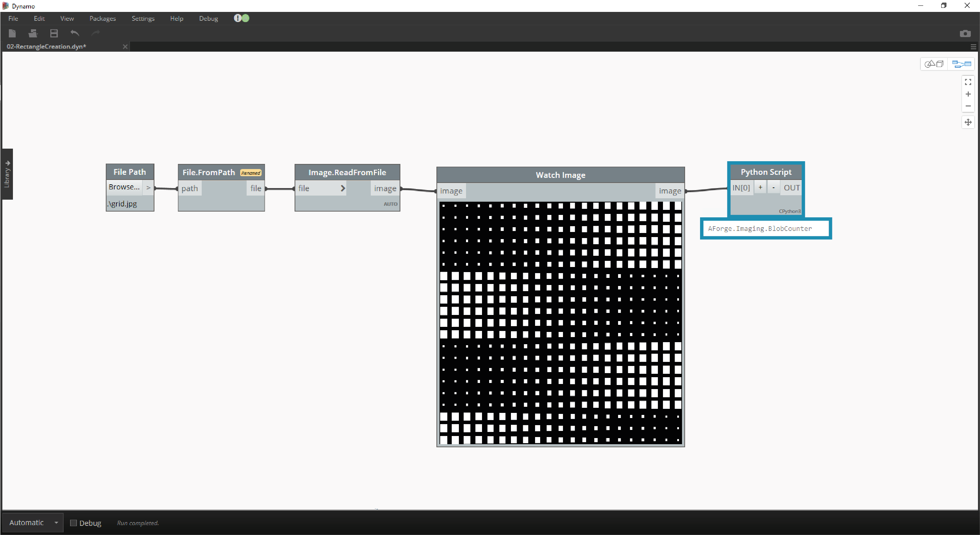Click the camera export image icon
980x535 pixels.
point(965,34)
